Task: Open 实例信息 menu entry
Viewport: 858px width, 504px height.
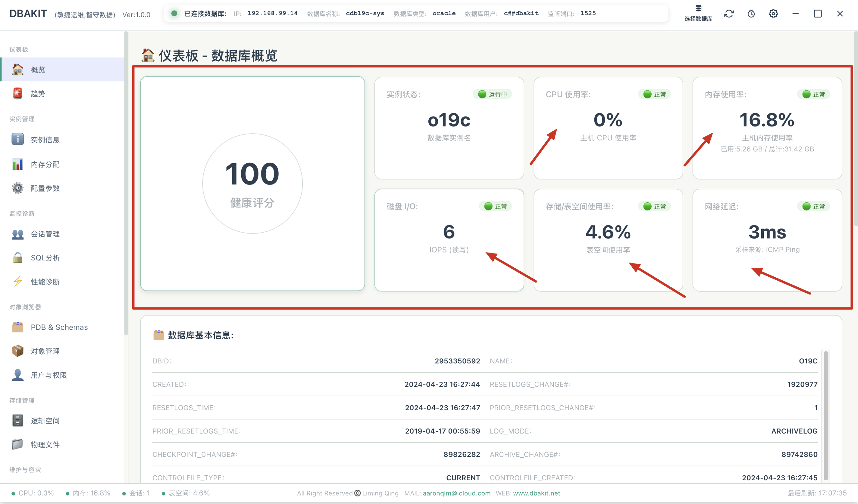Action: coord(63,139)
